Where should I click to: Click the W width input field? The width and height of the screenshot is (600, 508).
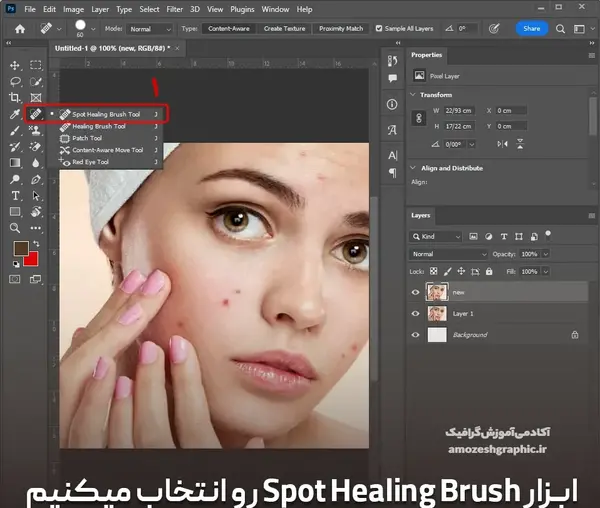(x=459, y=111)
